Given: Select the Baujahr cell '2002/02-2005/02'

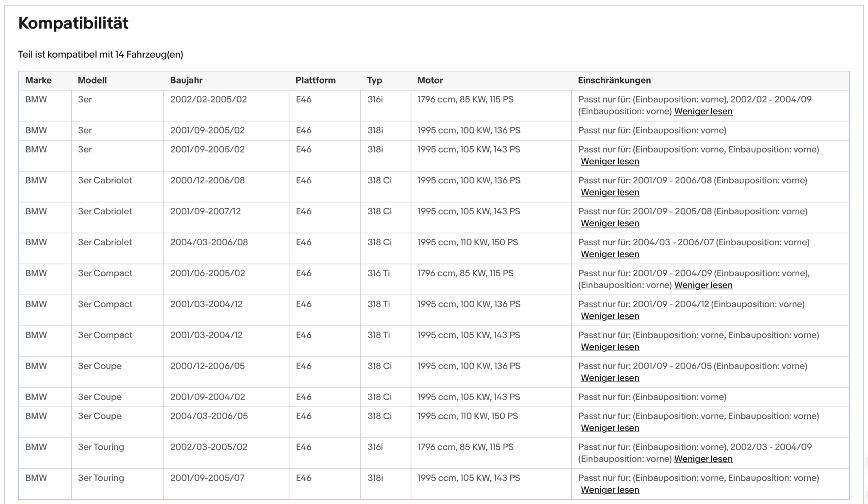Looking at the screenshot, I should click(x=209, y=99).
